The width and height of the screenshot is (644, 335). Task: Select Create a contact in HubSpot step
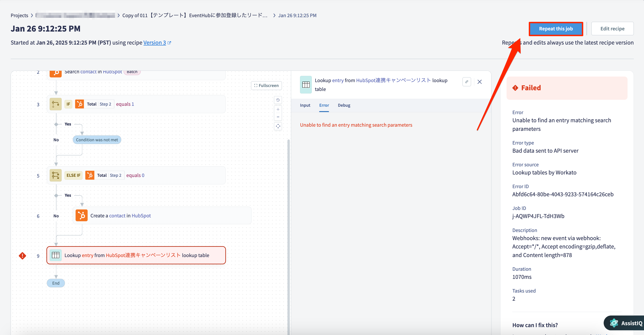[162, 216]
